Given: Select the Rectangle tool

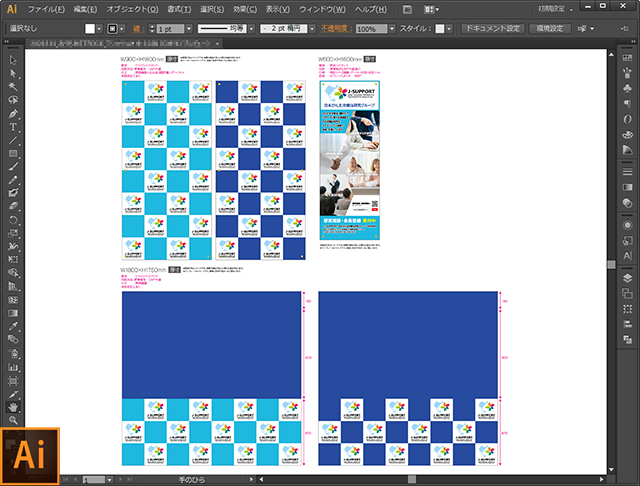Looking at the screenshot, I should 13,153.
